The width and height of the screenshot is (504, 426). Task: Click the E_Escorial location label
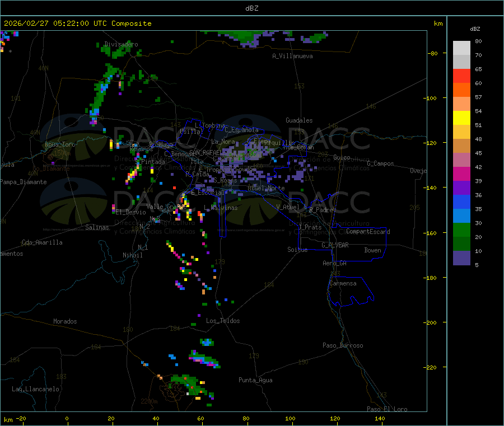pos(208,193)
